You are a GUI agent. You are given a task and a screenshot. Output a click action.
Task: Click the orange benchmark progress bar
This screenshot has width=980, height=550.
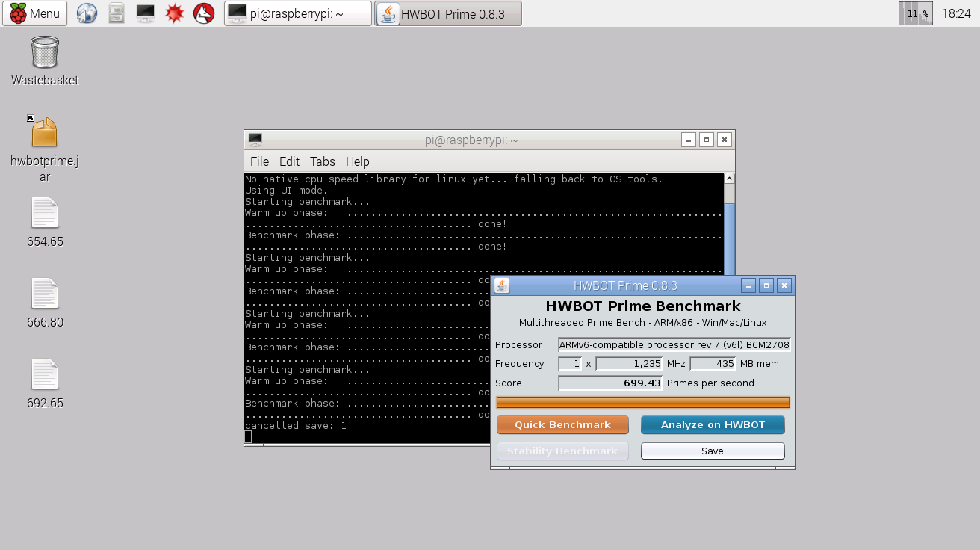(x=643, y=403)
